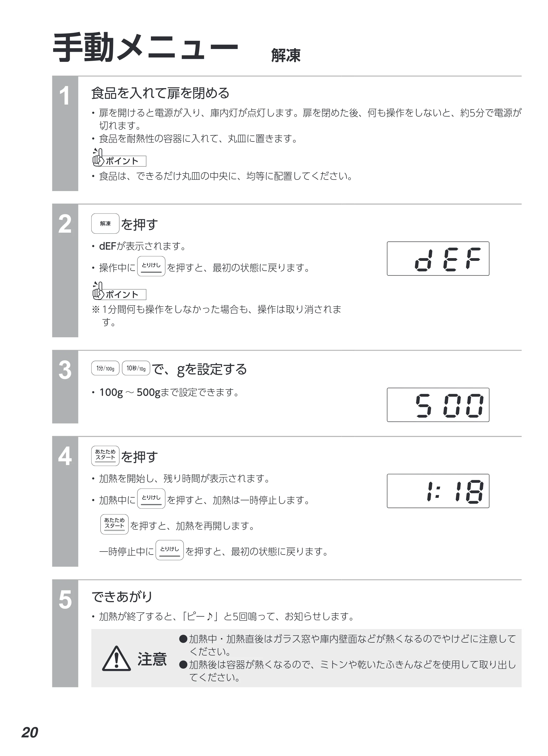Click the 10秒/10g button icon
The height and width of the screenshot is (756, 548).
point(136,368)
